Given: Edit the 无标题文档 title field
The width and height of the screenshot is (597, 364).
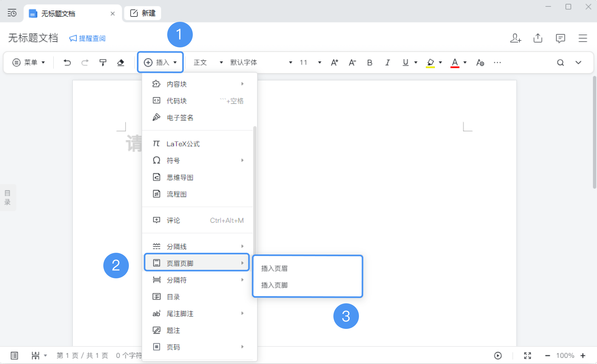Looking at the screenshot, I should point(33,38).
